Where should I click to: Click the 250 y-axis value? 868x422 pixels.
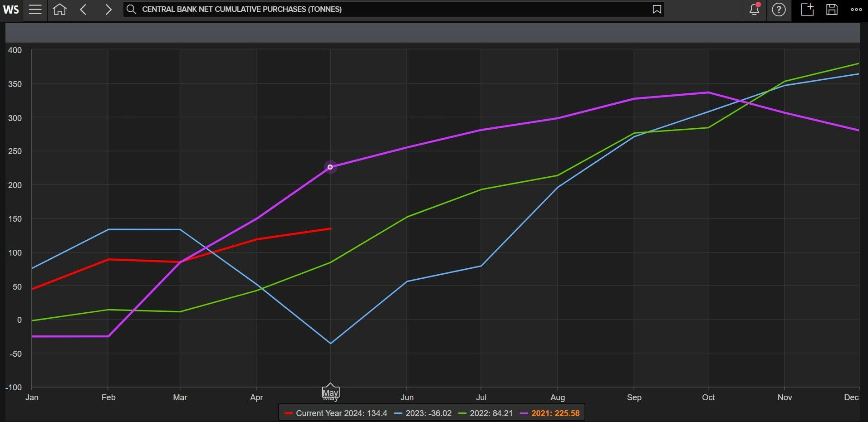[15, 151]
